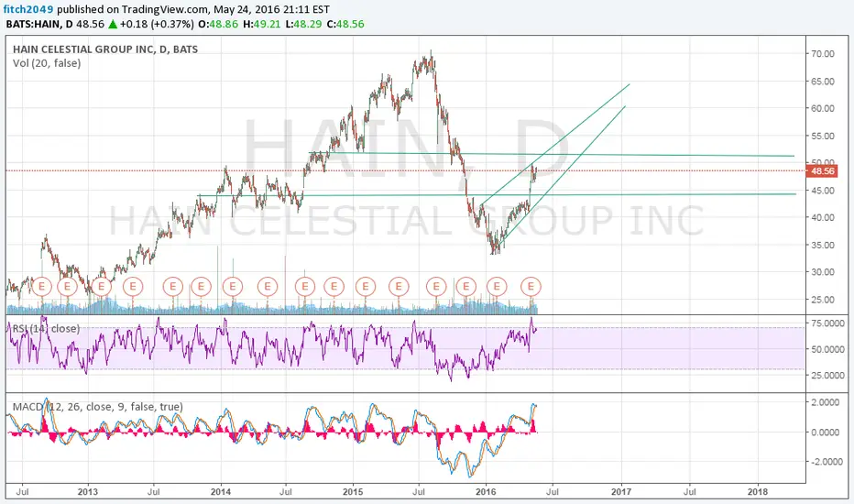Select the RSI (14, close) indicator label
The image size is (854, 504).
click(46, 329)
